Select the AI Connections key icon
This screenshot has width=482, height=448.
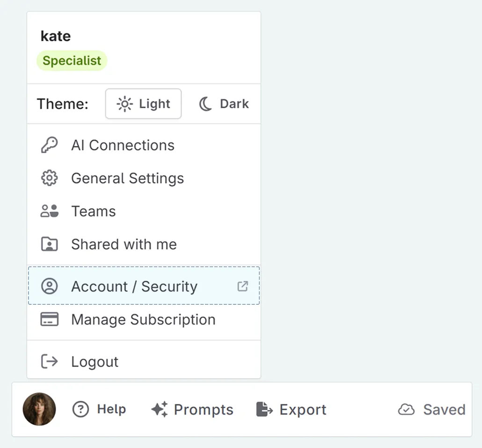(x=50, y=145)
